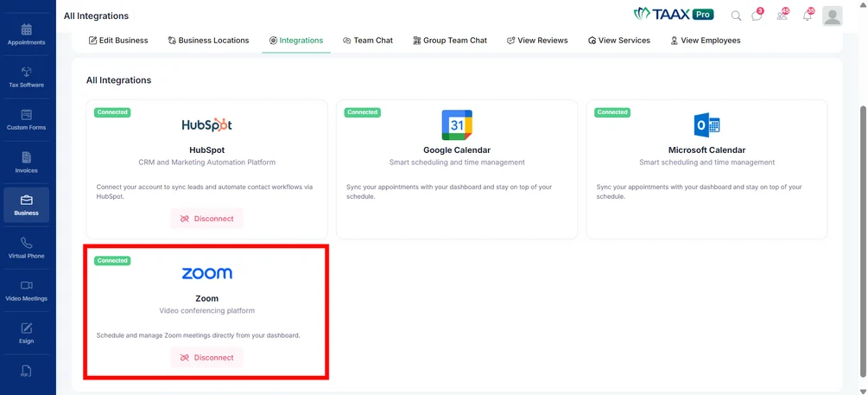This screenshot has width=868, height=395.
Task: Open the View Employees tab
Action: (x=706, y=41)
